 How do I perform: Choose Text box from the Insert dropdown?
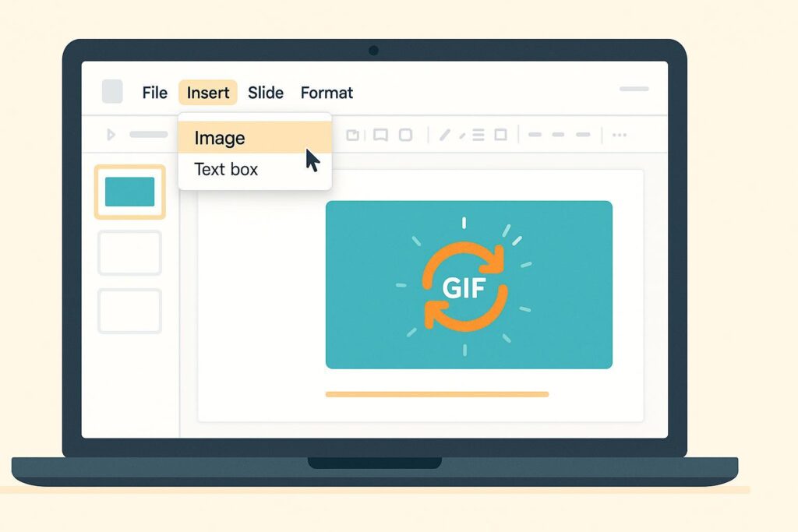tap(226, 169)
